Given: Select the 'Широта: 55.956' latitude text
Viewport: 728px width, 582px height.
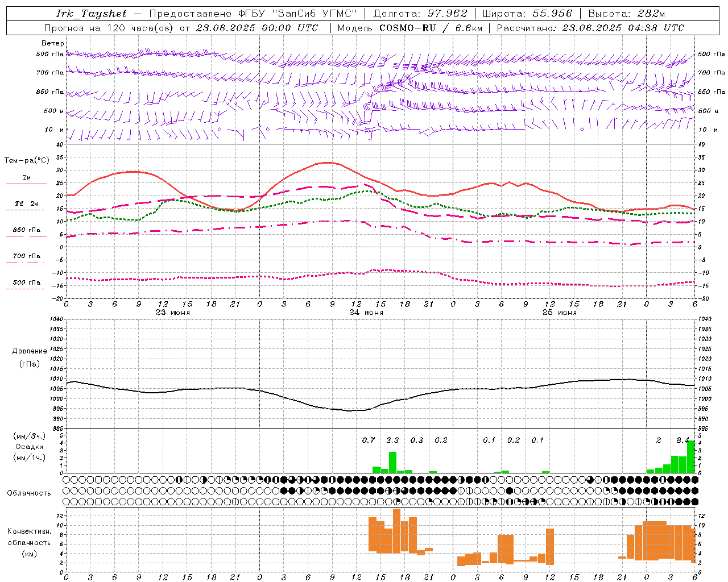Looking at the screenshot, I should coord(527,14).
